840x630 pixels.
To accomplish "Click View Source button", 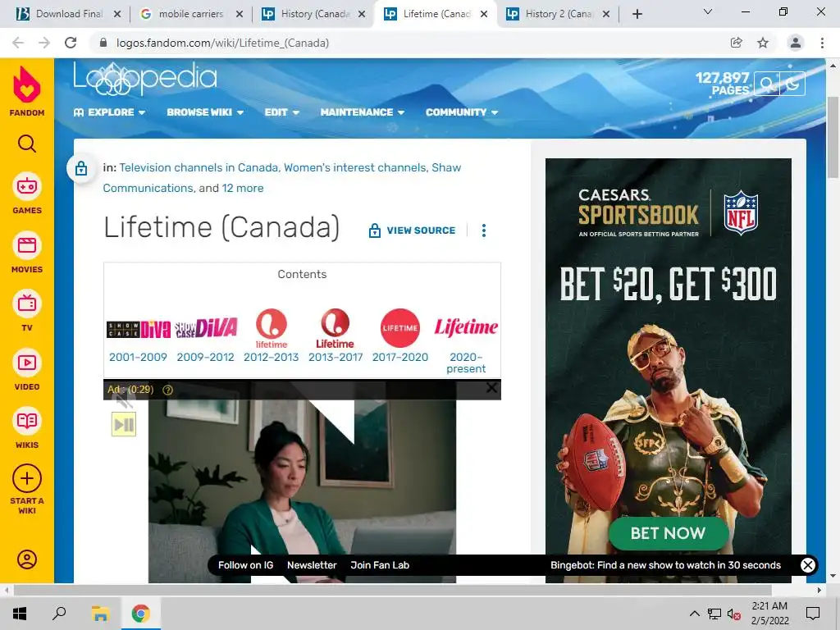I will (412, 231).
